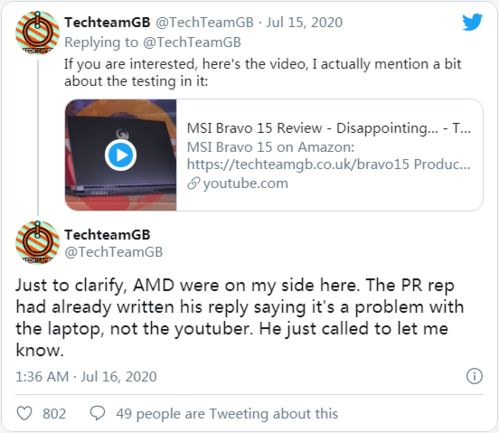View the 802 likes count

click(54, 414)
